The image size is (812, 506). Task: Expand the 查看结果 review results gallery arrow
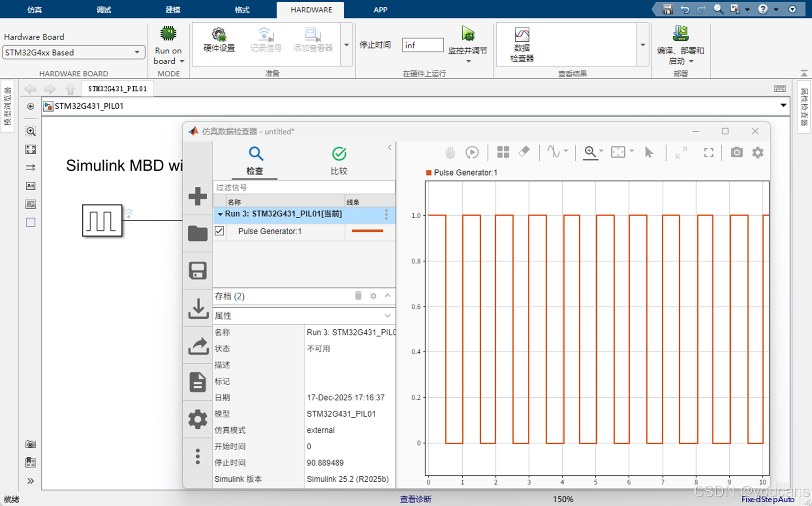coord(643,45)
